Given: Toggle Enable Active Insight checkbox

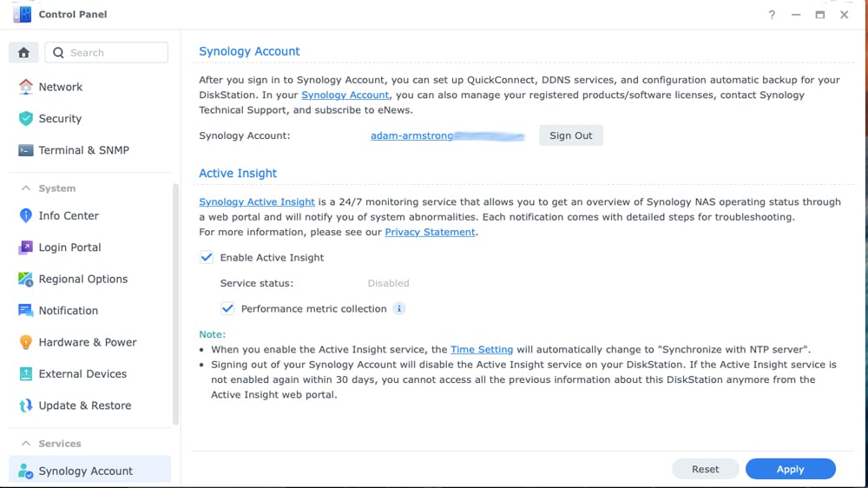Looking at the screenshot, I should point(207,258).
